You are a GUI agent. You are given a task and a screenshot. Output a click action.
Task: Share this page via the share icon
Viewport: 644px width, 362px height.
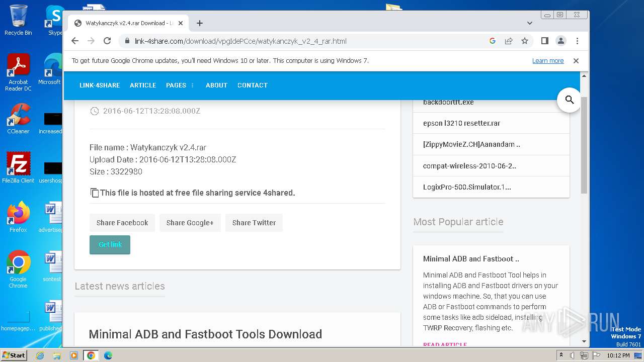pos(509,41)
